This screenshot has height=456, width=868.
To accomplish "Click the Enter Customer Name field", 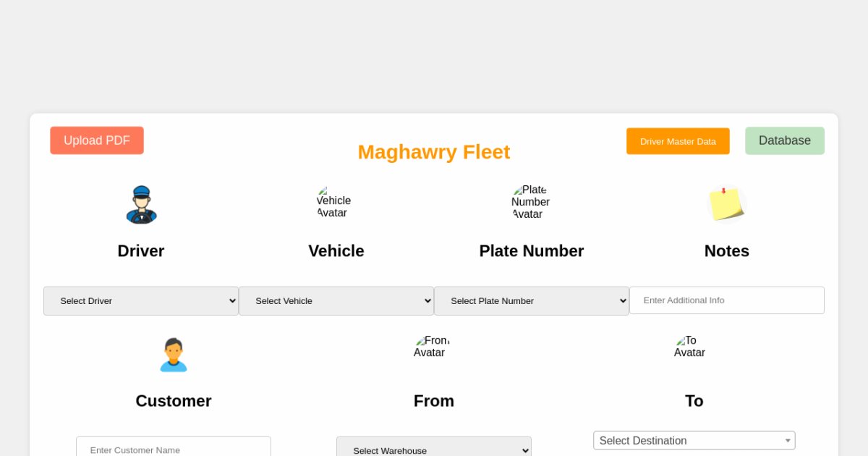I will tap(174, 449).
